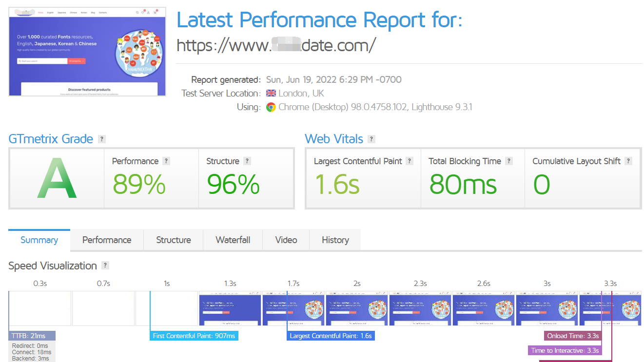
Task: Click the website screenshot thumbnail
Action: click(87, 52)
